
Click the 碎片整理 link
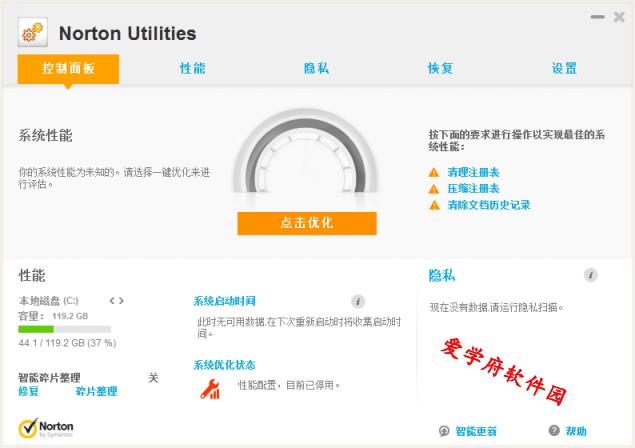click(x=96, y=391)
